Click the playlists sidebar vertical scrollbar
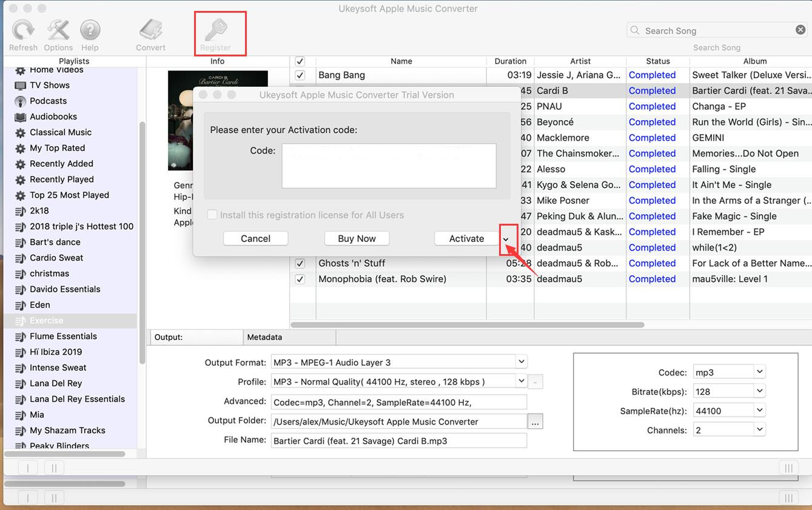The image size is (812, 510). pos(143,243)
